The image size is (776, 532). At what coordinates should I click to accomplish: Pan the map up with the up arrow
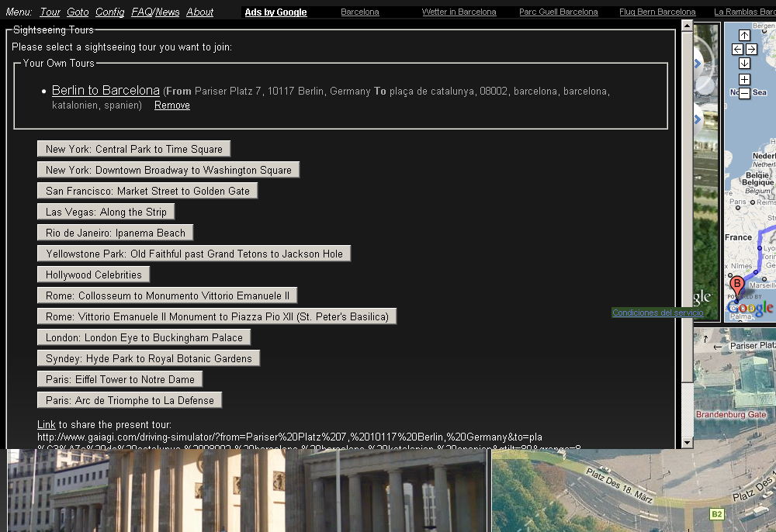pyautogui.click(x=744, y=35)
